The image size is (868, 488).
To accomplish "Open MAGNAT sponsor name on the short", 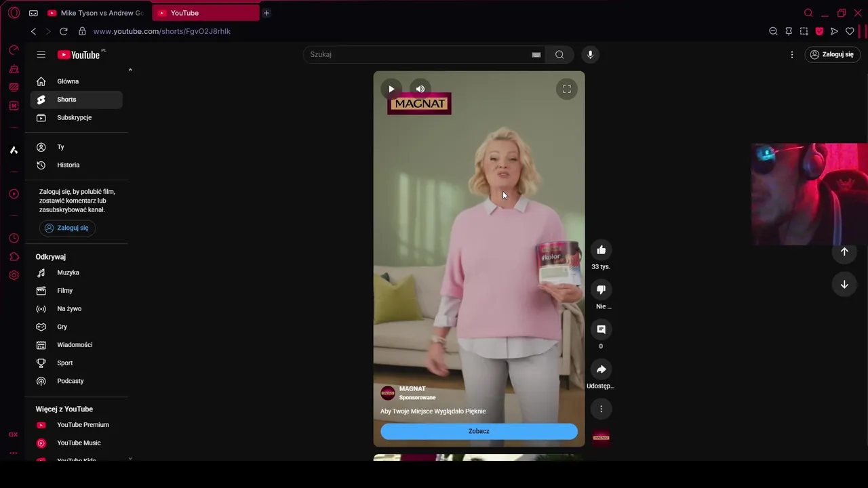I will tap(412, 389).
